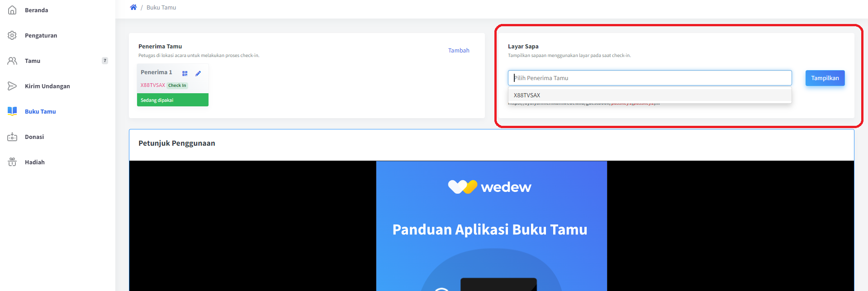Click the Buku Tamu book icon
The height and width of the screenshot is (291, 868).
pos(12,111)
